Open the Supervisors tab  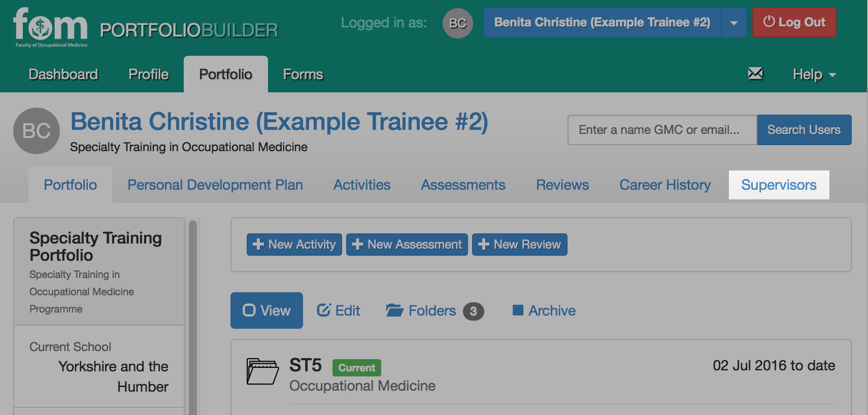coord(779,185)
